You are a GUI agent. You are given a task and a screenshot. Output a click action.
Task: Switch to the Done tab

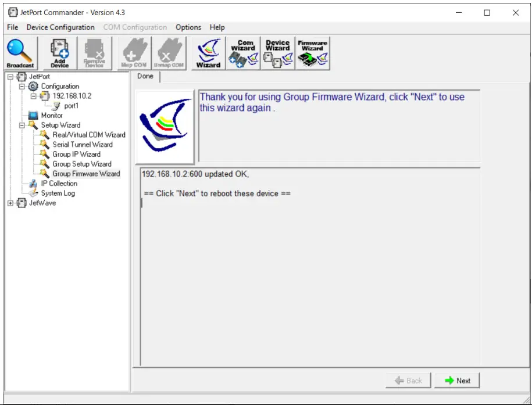click(x=145, y=76)
